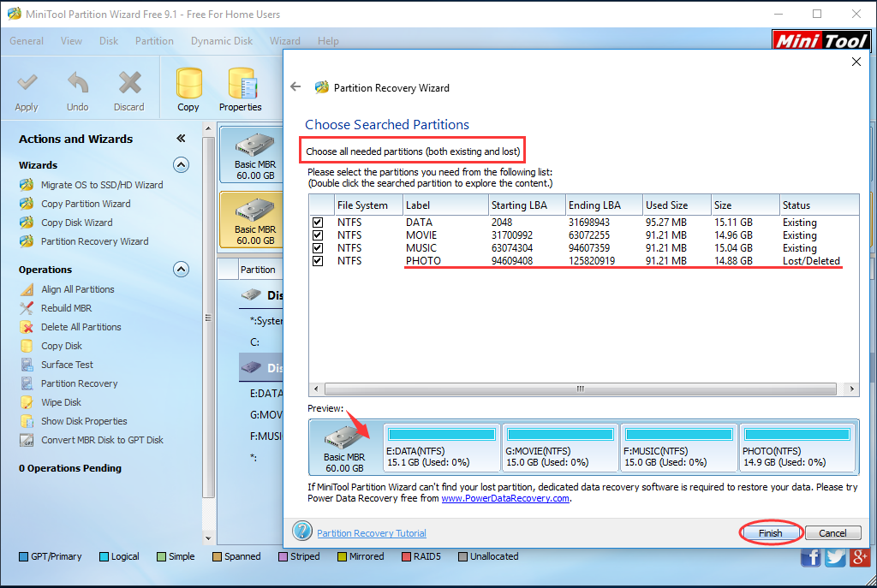The height and width of the screenshot is (588, 877).
Task: Choose Align All Partitions operation
Action: pyautogui.click(x=78, y=289)
